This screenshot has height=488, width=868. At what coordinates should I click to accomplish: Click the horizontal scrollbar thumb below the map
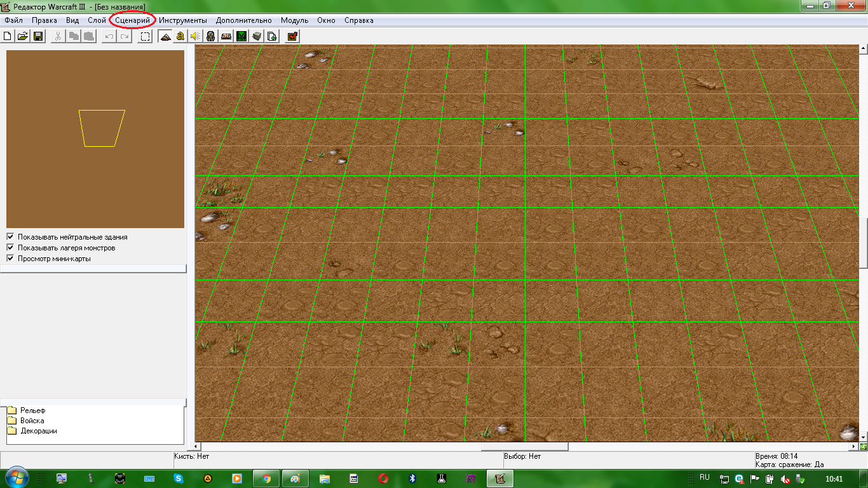click(524, 447)
